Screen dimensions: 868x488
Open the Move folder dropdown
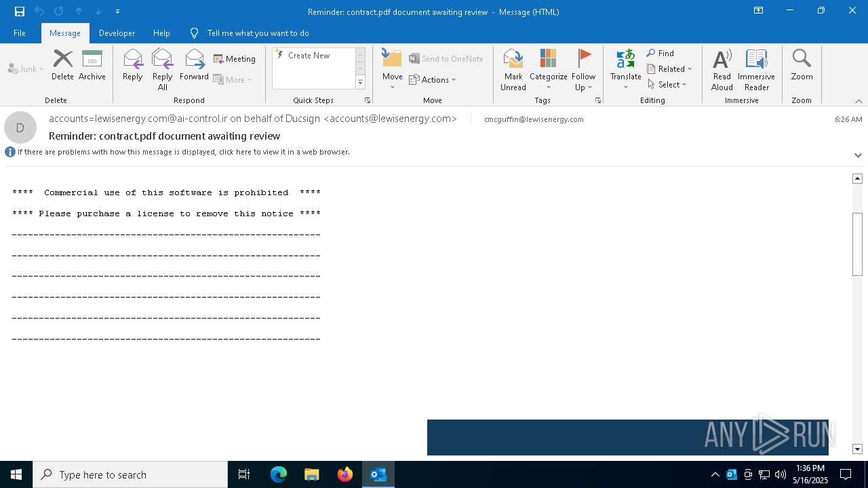pyautogui.click(x=393, y=70)
